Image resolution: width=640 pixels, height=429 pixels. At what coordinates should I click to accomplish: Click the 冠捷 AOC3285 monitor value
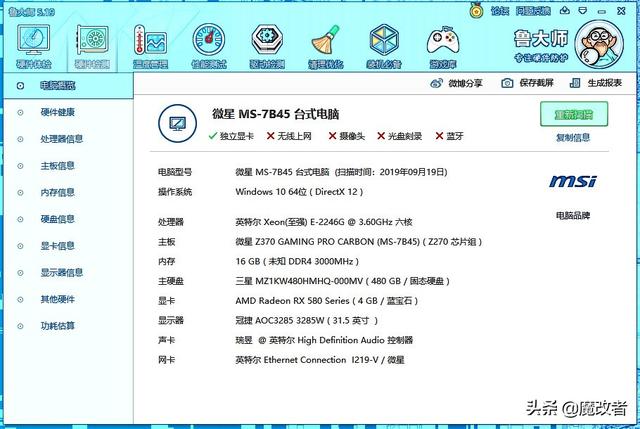(x=307, y=320)
